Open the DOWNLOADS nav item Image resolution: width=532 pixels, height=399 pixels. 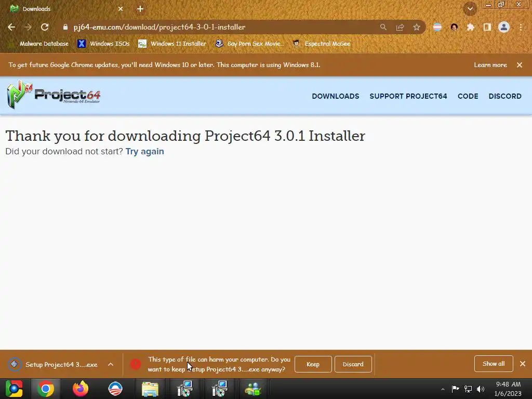pos(336,96)
